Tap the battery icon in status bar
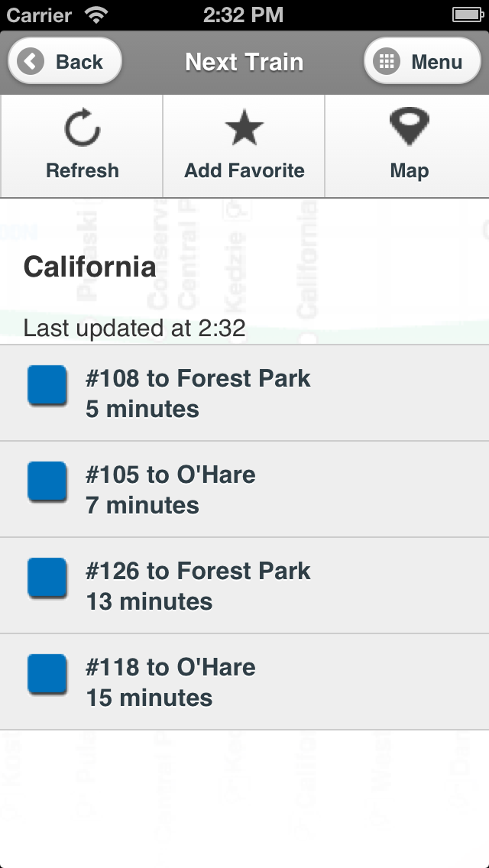 pyautogui.click(x=466, y=15)
